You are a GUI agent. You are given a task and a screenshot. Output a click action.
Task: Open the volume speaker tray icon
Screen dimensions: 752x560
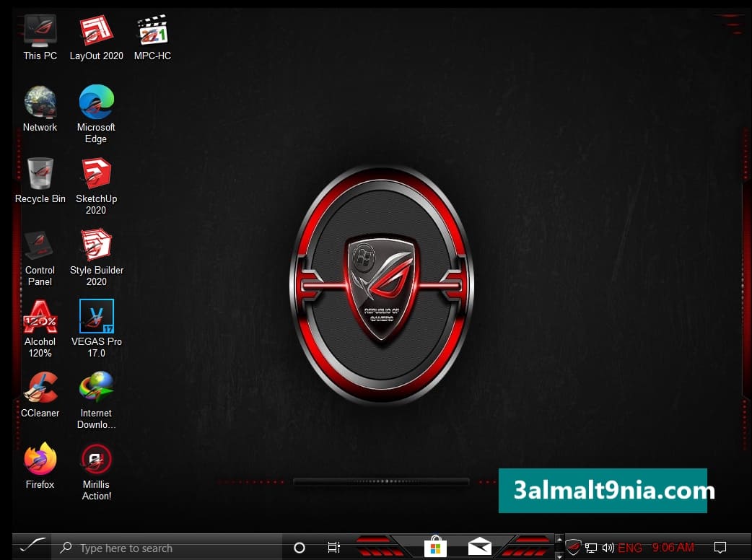[608, 548]
